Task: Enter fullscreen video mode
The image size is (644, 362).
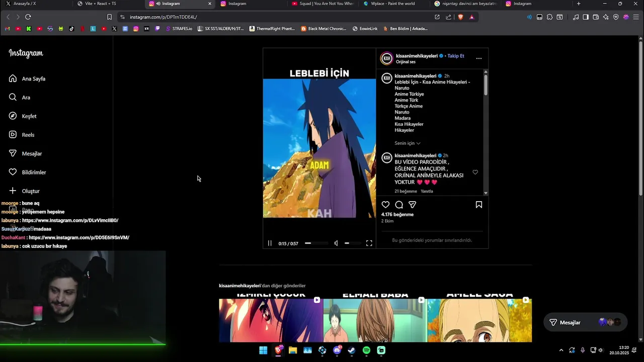Action: pos(369,243)
